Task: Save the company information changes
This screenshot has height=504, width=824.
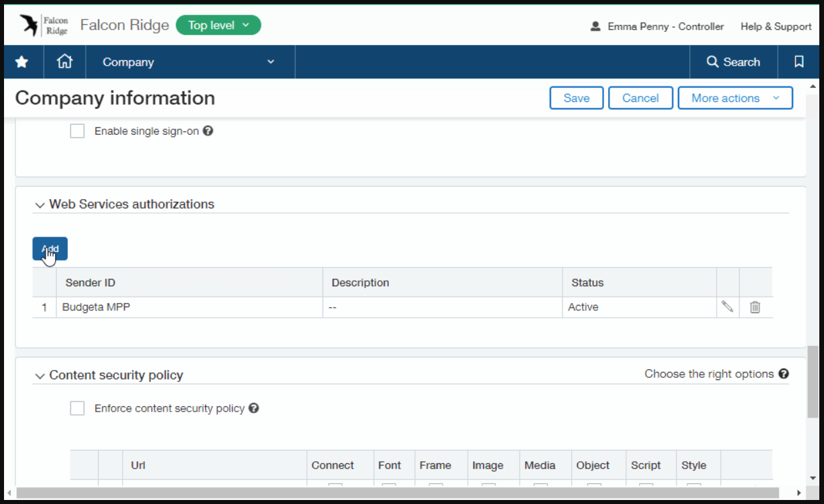Action: coord(576,97)
